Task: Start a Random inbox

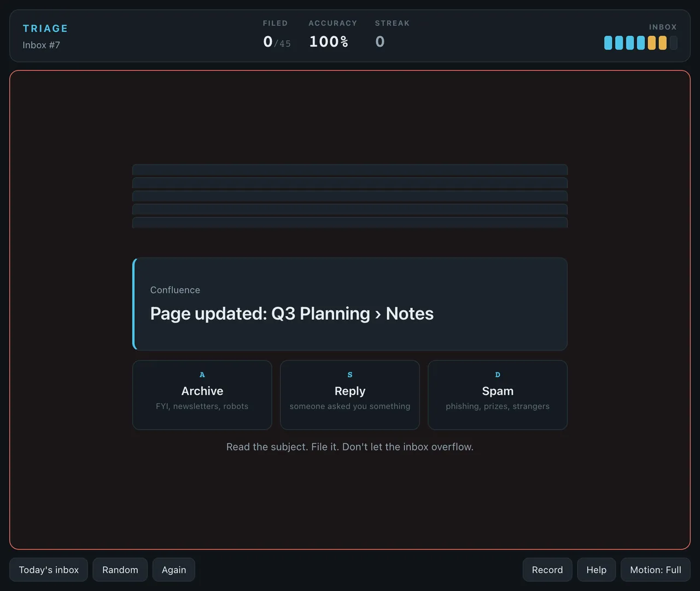Action: click(x=120, y=570)
